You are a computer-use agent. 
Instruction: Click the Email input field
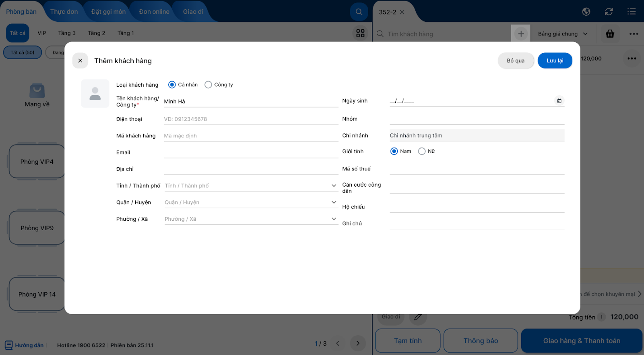(x=251, y=152)
